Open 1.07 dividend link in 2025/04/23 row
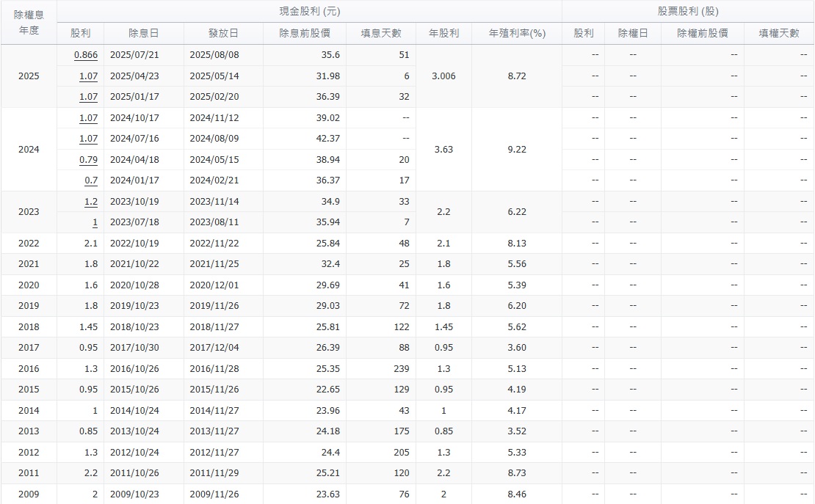815x504 pixels. (x=88, y=76)
